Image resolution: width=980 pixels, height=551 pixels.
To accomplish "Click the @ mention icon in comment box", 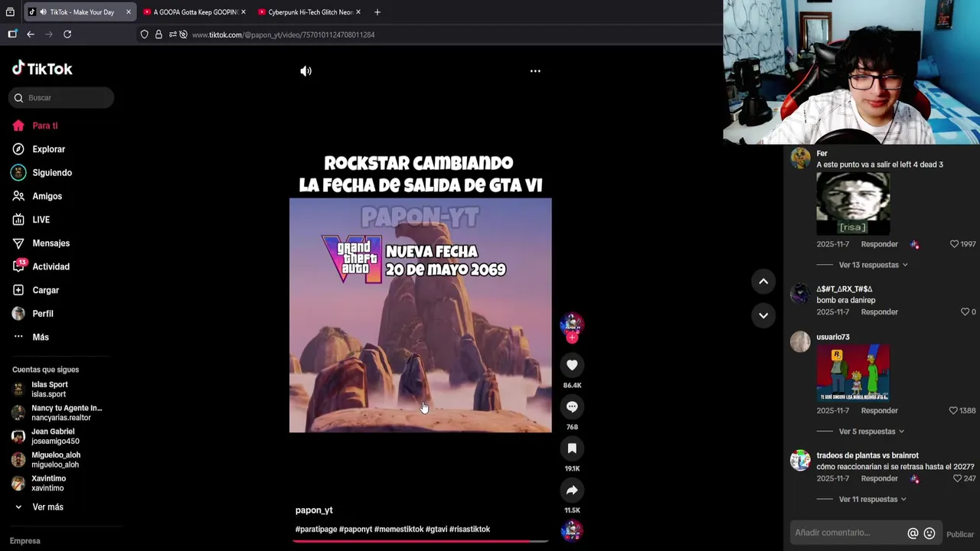I will pyautogui.click(x=913, y=533).
